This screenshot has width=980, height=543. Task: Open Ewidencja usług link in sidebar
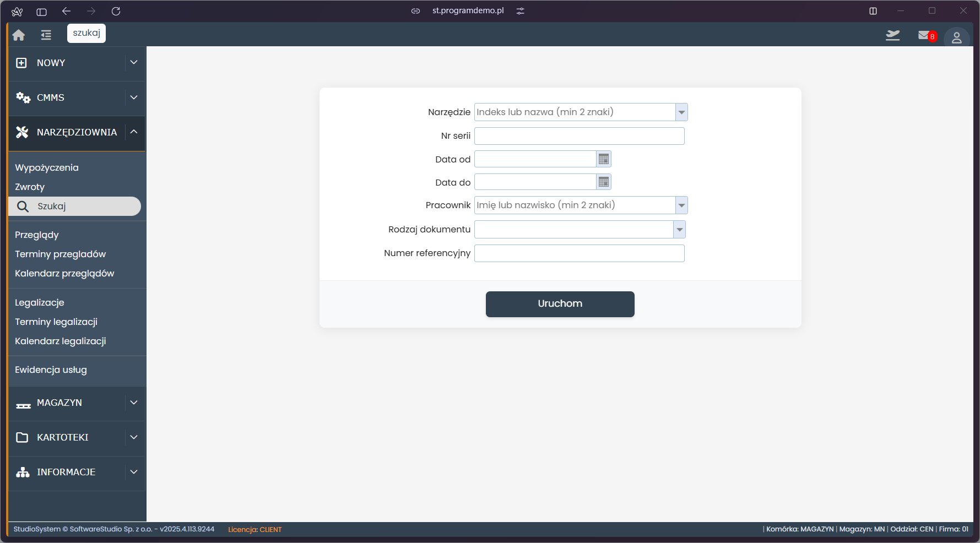click(x=51, y=370)
